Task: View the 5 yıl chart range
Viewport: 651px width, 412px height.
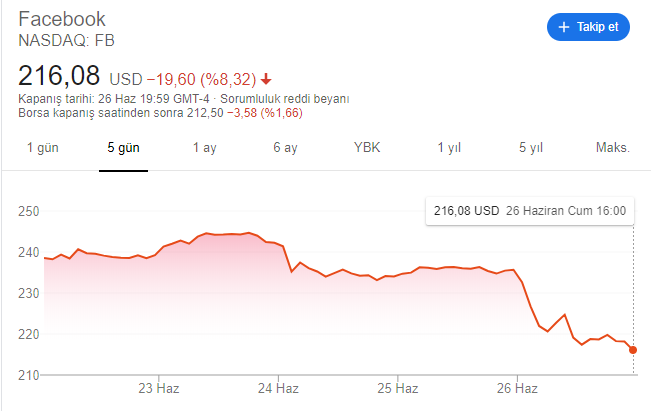Action: [x=530, y=147]
